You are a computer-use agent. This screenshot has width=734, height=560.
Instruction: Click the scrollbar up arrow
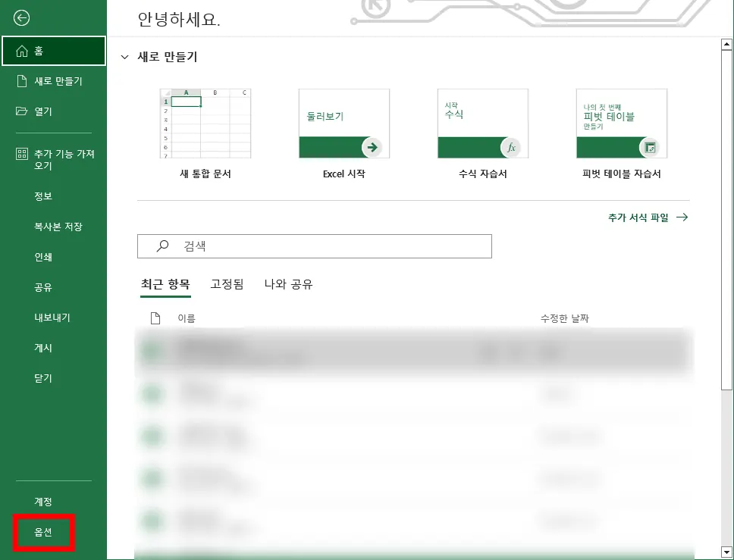pyautogui.click(x=726, y=44)
